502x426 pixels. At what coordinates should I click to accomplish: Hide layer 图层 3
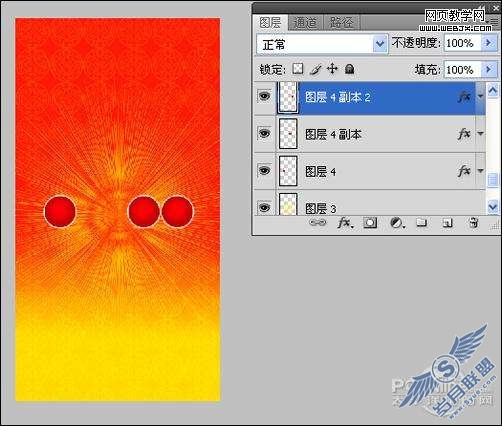coord(264,207)
